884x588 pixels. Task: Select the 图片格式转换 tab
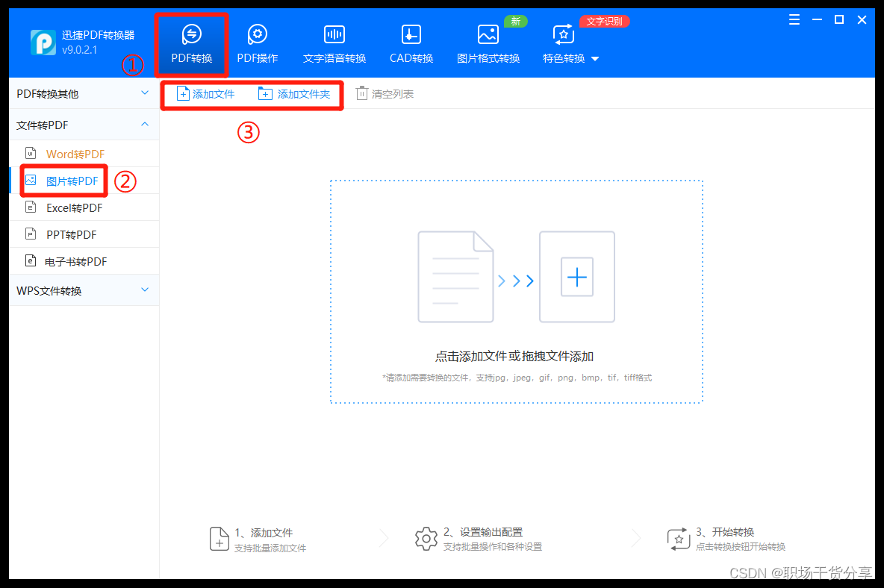click(x=488, y=45)
